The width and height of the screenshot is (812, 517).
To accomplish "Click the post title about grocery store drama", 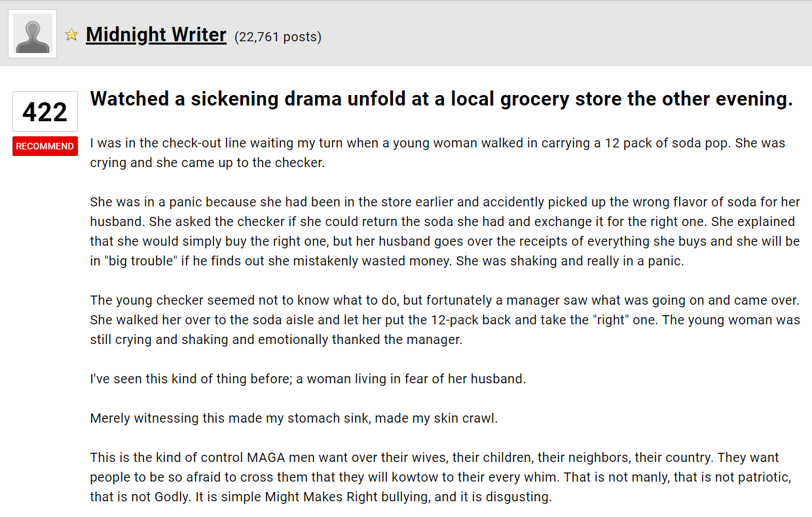I will click(441, 99).
